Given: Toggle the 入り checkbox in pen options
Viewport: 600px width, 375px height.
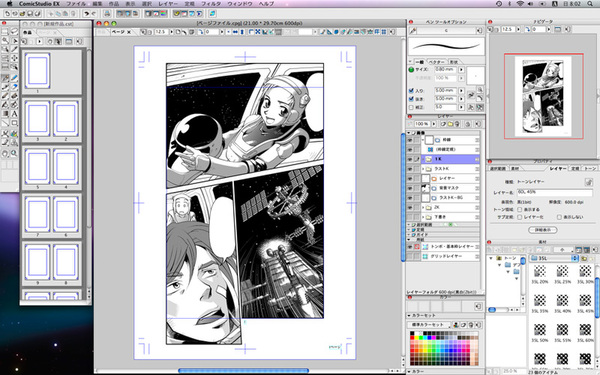Looking at the screenshot, I should click(x=411, y=91).
